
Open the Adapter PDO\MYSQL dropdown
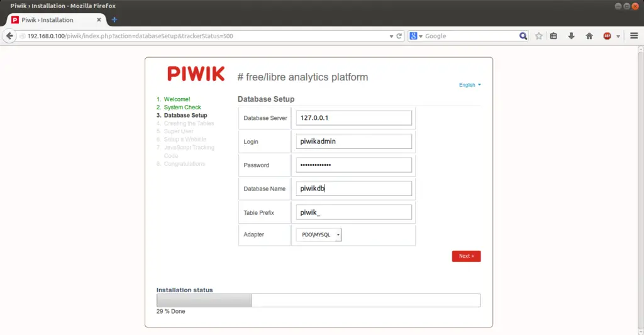point(319,235)
